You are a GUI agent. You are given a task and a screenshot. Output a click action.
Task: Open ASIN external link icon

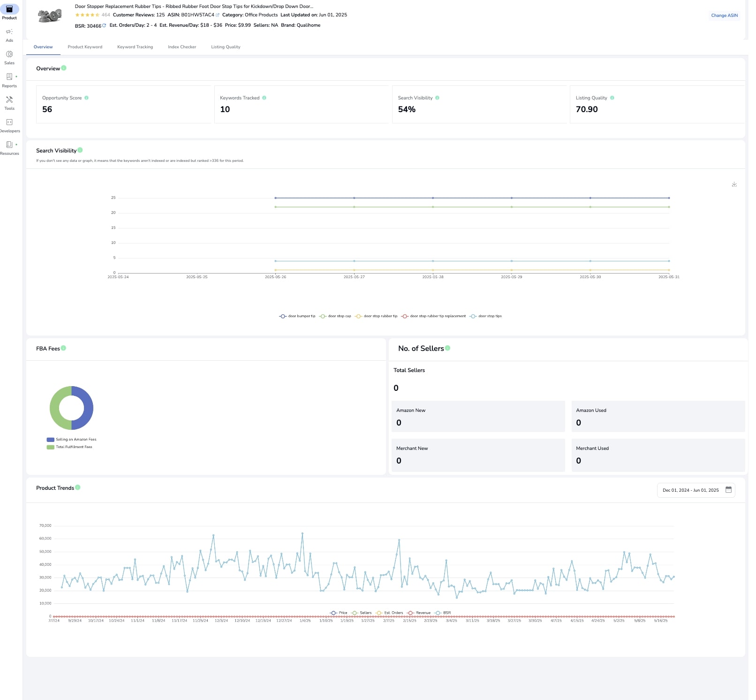coord(218,15)
